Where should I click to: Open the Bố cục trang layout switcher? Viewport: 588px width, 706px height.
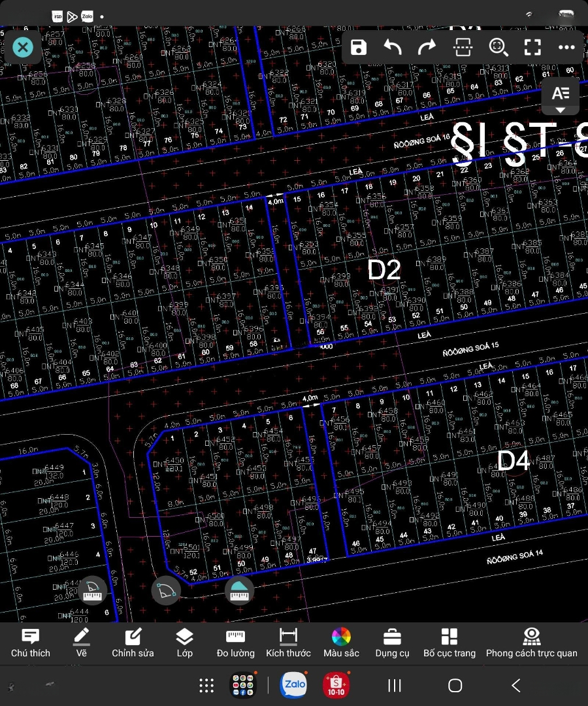tap(449, 643)
